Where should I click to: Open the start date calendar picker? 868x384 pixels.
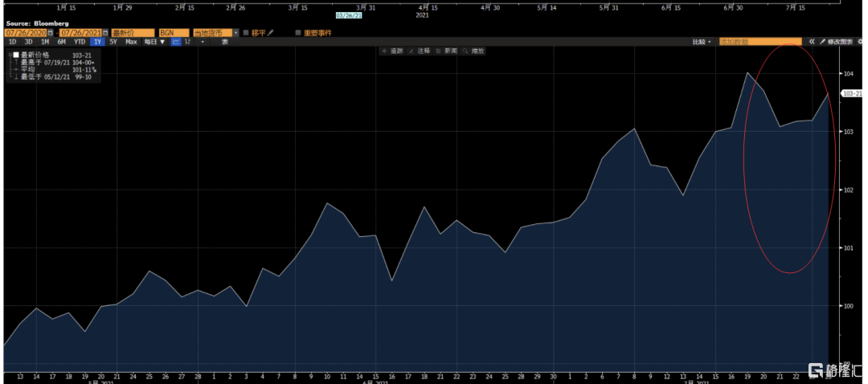click(x=51, y=33)
